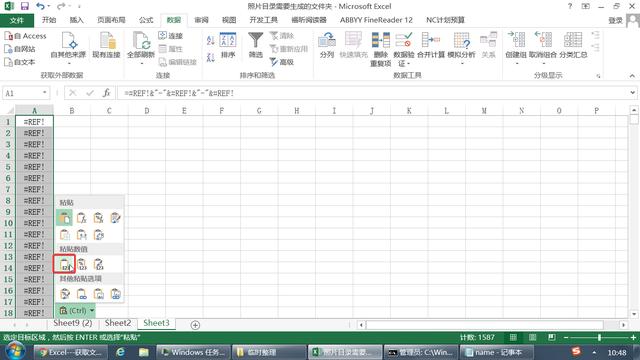Import data 自 Access
This screenshot has height=360, width=640.
pyautogui.click(x=25, y=36)
